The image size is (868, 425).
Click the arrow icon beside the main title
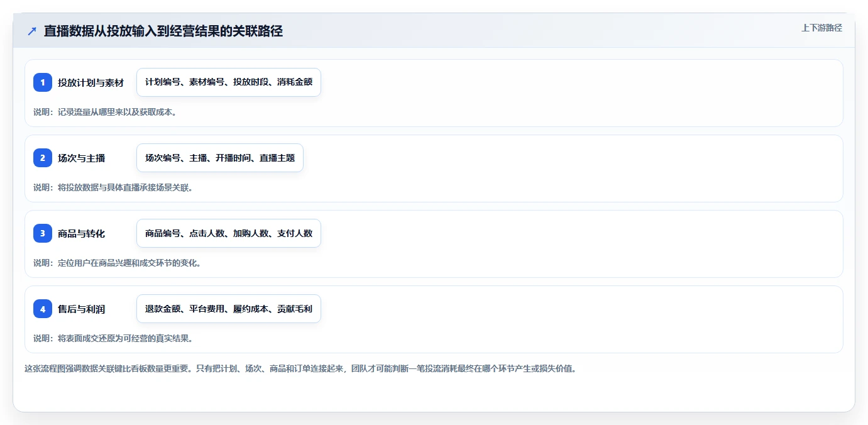[x=32, y=31]
